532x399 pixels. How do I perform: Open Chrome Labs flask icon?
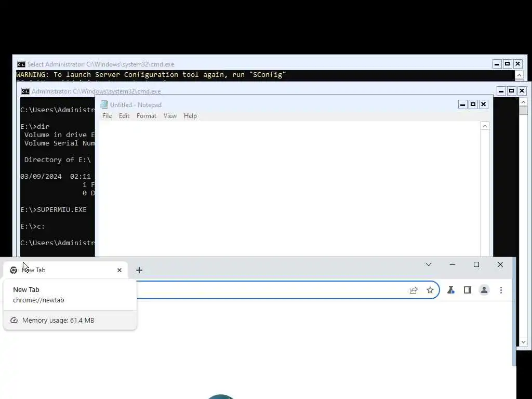pyautogui.click(x=450, y=290)
